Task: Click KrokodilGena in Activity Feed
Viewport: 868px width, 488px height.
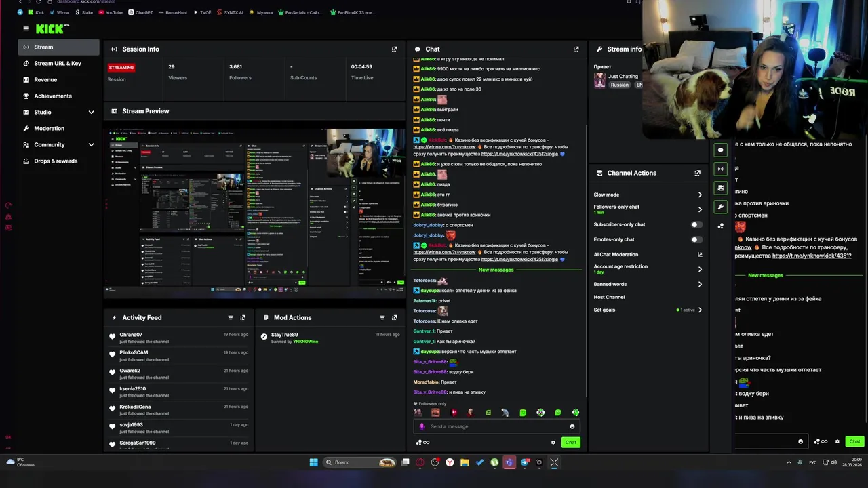Action: tap(135, 407)
